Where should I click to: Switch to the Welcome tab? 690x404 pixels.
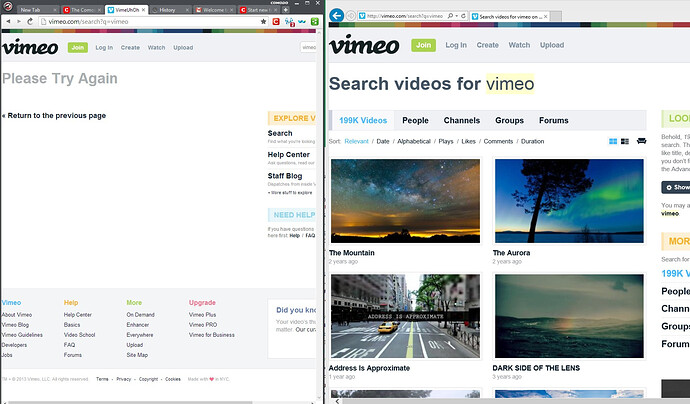pyautogui.click(x=214, y=10)
